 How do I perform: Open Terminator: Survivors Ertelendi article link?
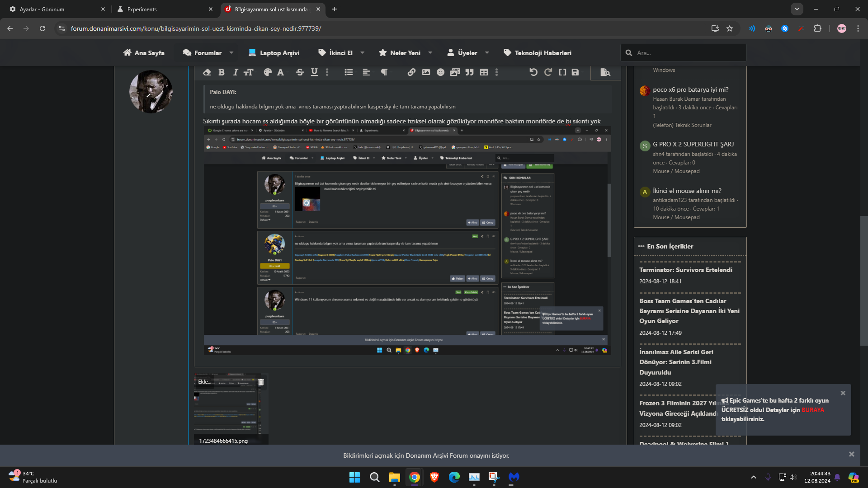pyautogui.click(x=685, y=270)
